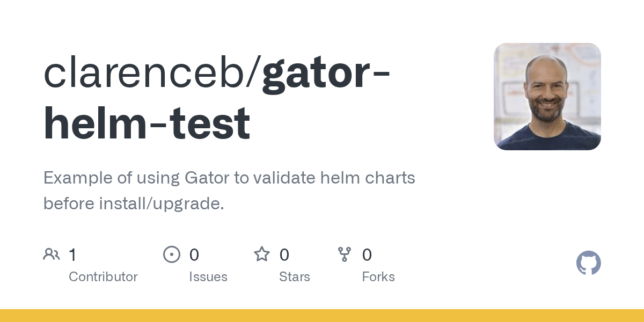The image size is (644, 322).
Task: Select the "Stars" label
Action: point(295,277)
